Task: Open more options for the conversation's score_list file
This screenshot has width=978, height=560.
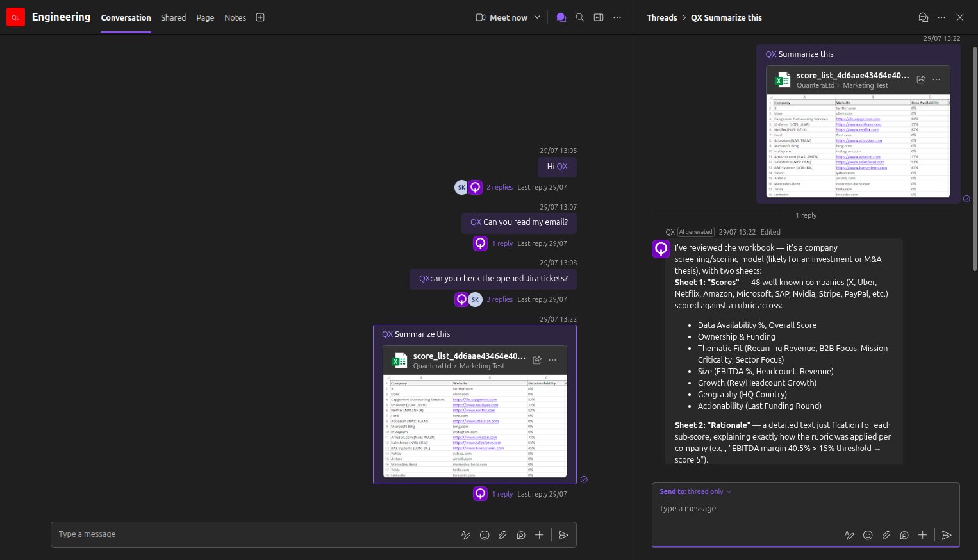Action: (x=552, y=360)
